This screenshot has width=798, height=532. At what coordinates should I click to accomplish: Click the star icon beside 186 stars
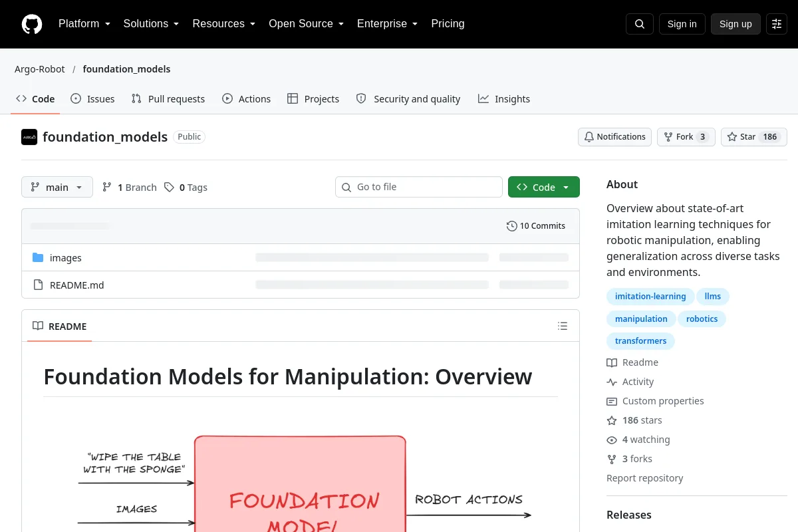coord(612,420)
